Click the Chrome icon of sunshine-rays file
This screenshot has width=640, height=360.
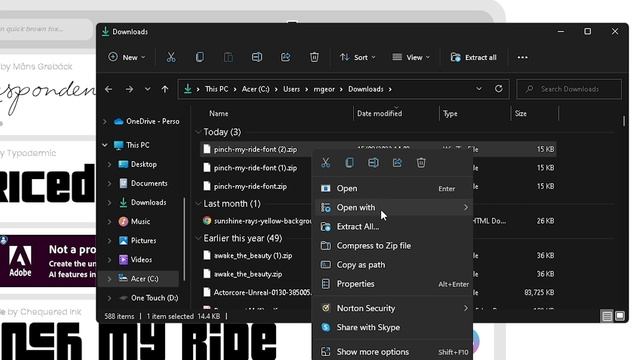coord(207,221)
